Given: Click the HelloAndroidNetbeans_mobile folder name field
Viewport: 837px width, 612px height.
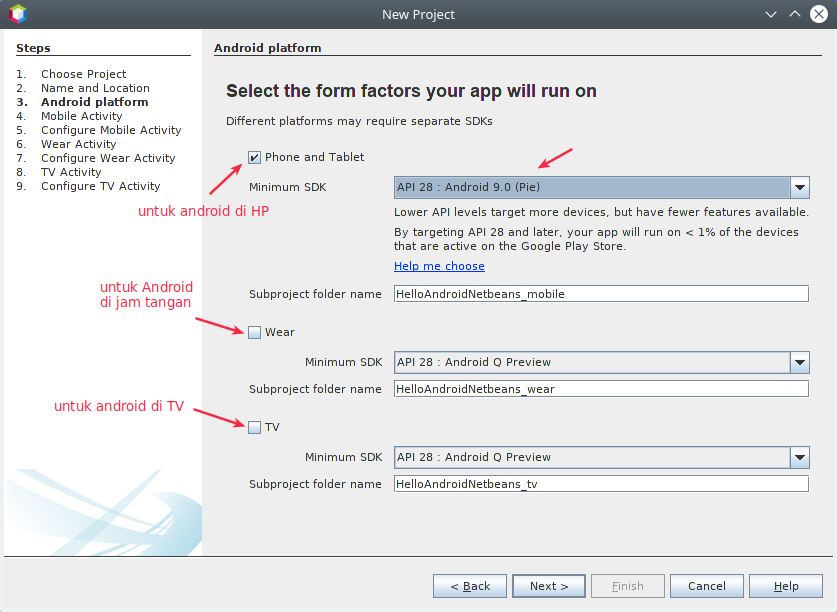Looking at the screenshot, I should click(x=600, y=293).
